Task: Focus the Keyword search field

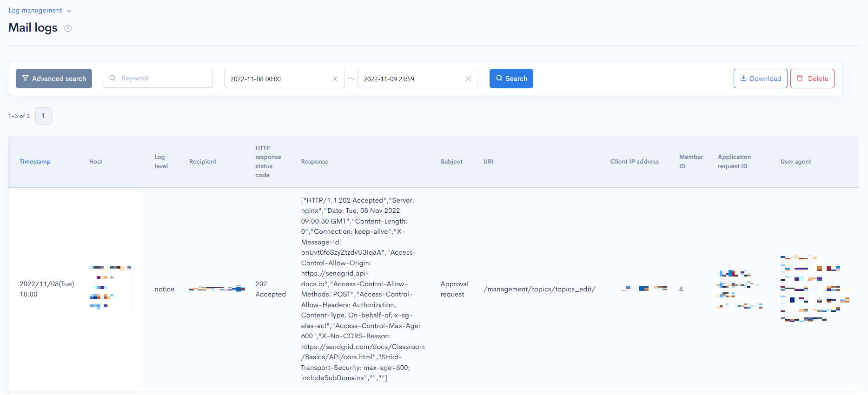Action: pyautogui.click(x=158, y=79)
